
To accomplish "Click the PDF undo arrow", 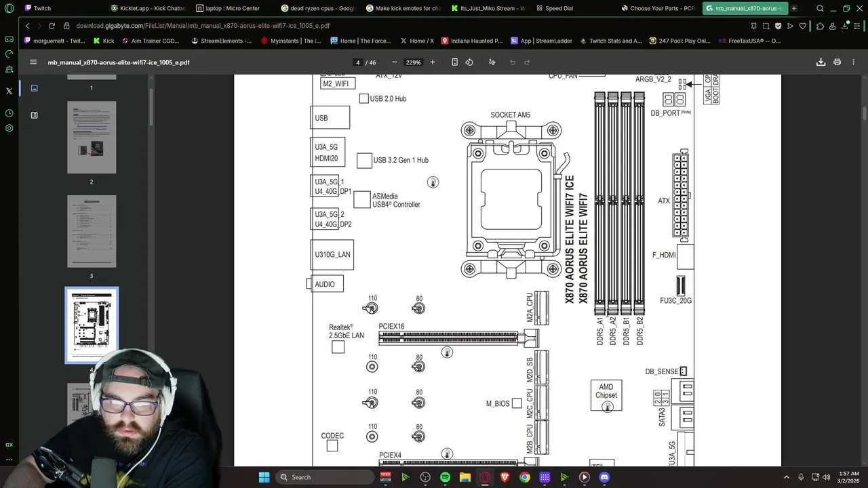I will [513, 62].
